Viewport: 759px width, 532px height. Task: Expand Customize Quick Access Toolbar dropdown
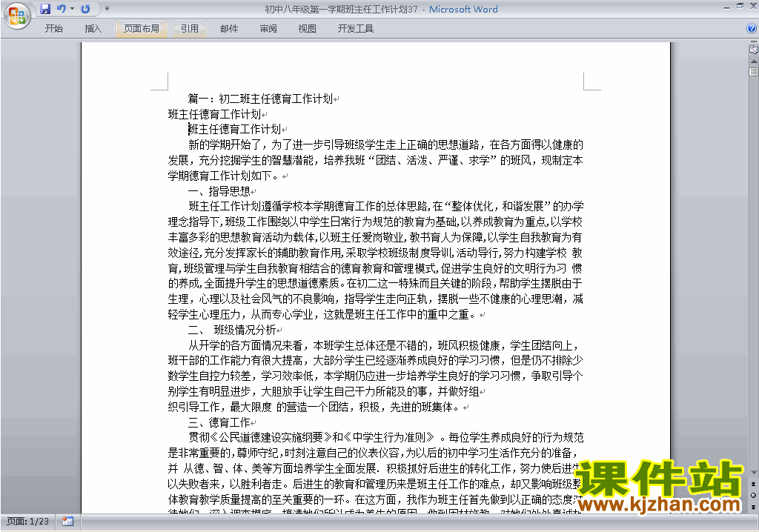point(107,9)
